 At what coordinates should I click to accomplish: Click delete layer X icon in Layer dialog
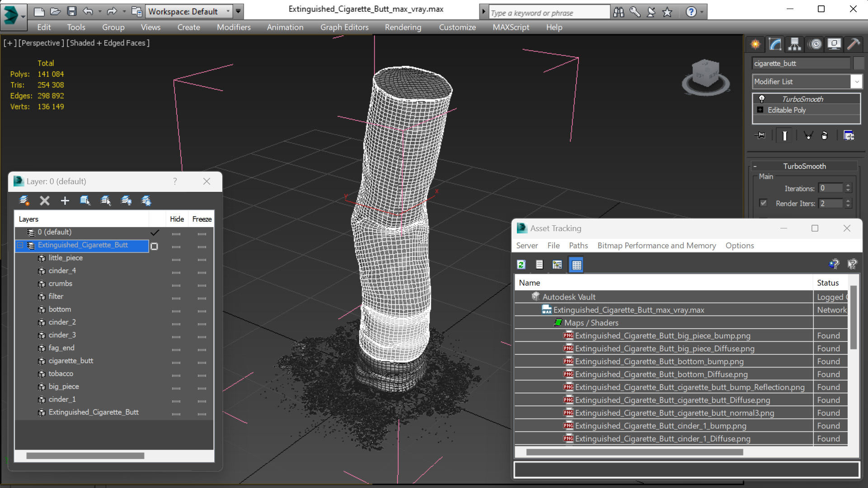44,200
